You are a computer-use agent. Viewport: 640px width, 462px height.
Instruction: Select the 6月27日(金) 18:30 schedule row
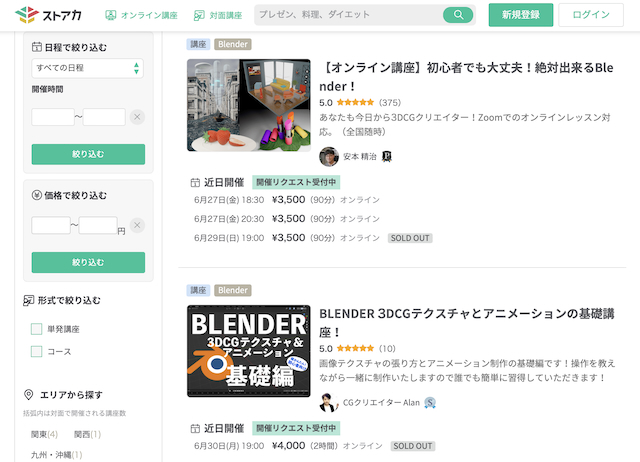pyautogui.click(x=287, y=200)
